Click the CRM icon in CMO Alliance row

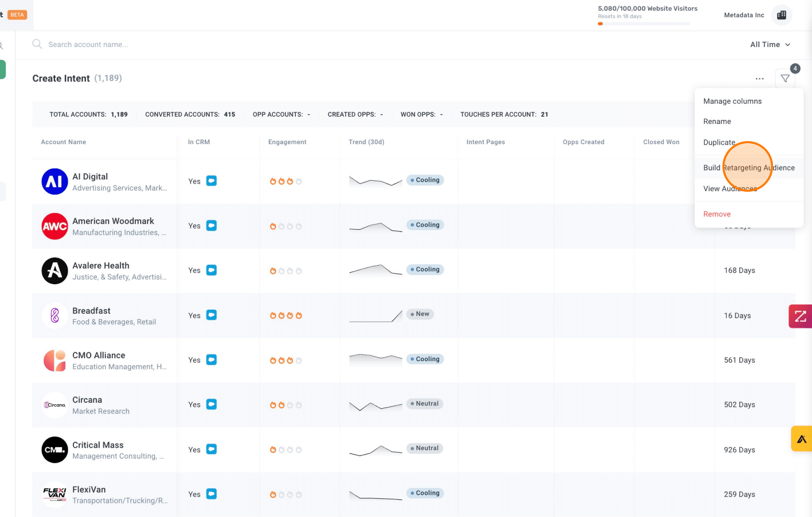pos(211,360)
